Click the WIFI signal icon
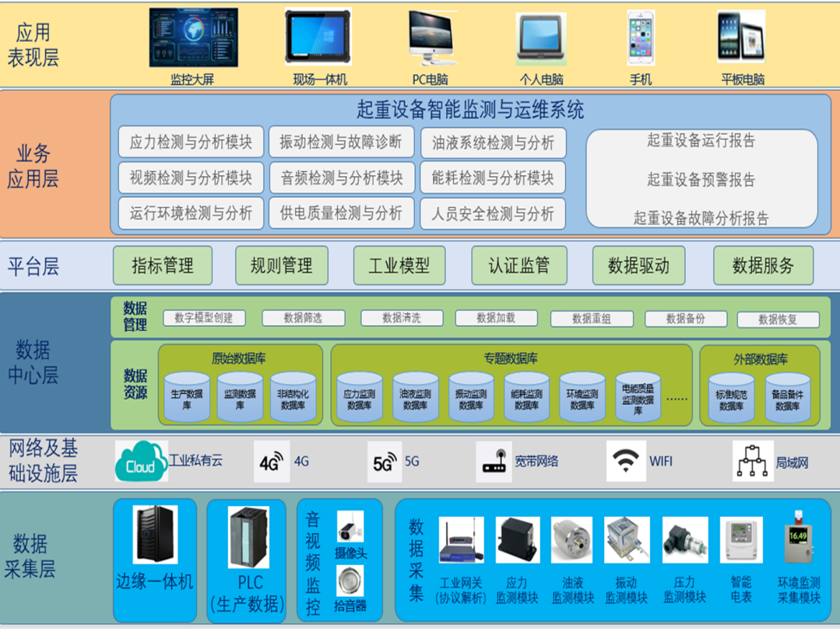Image resolution: width=840 pixels, height=629 pixels. click(x=625, y=462)
